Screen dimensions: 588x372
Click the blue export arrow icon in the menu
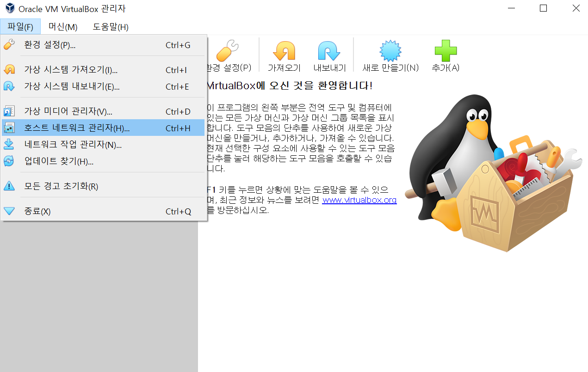pyautogui.click(x=9, y=86)
